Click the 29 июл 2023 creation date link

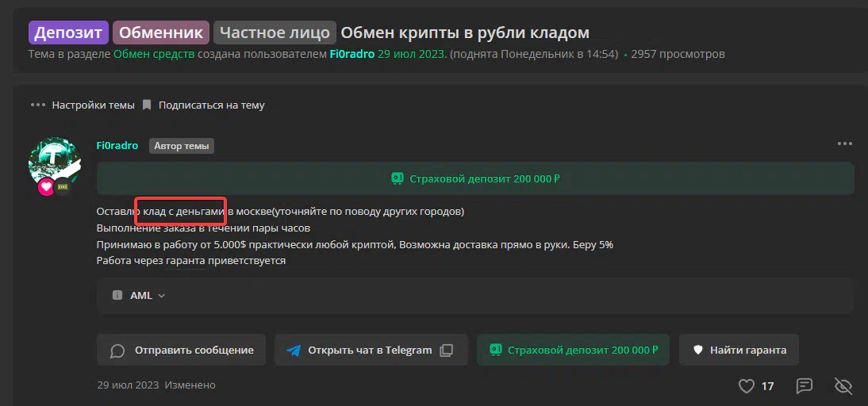(x=411, y=54)
